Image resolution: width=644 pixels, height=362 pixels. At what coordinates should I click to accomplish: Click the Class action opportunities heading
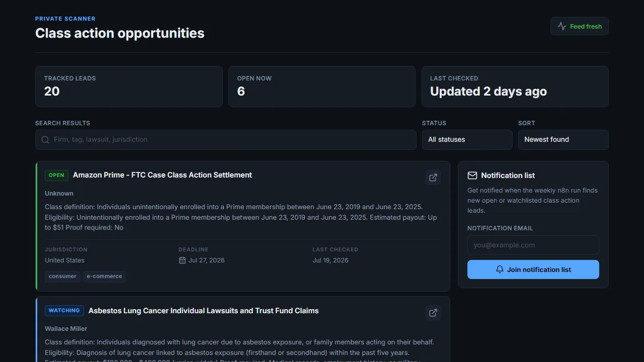click(120, 33)
